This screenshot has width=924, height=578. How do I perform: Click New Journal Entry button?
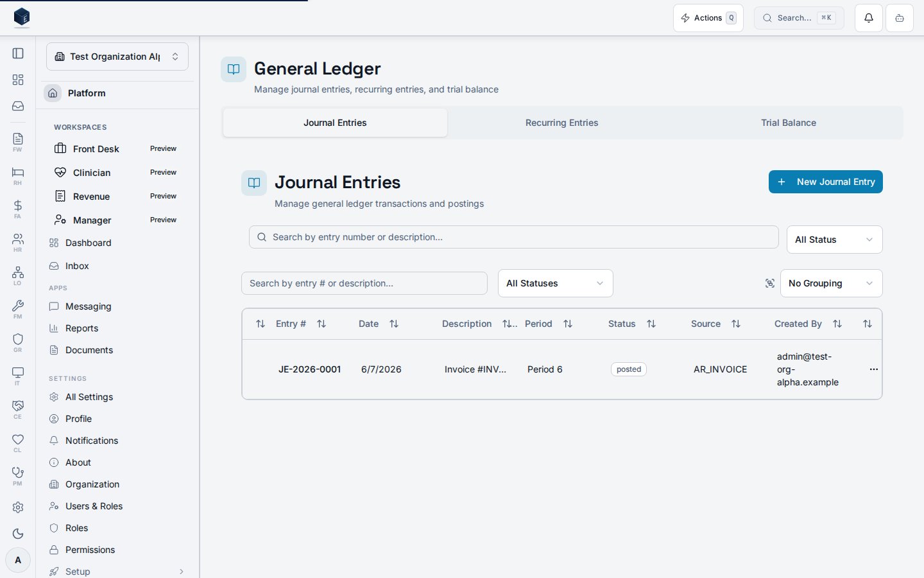tap(826, 182)
